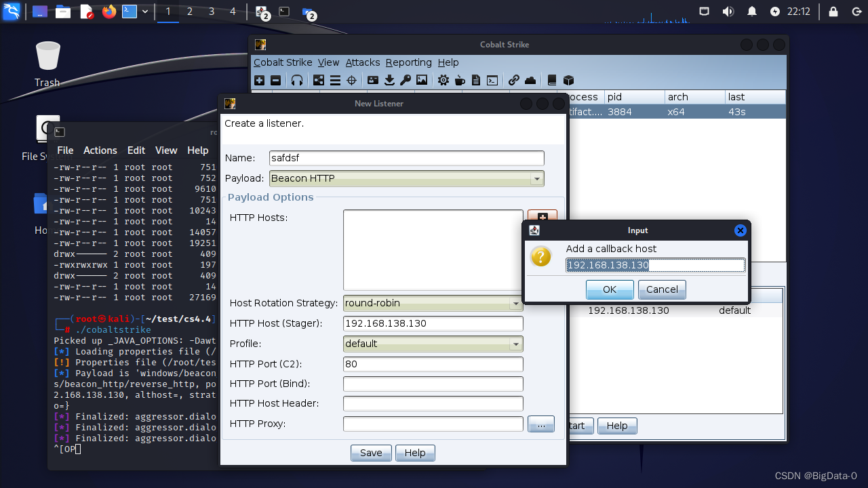Image resolution: width=868 pixels, height=488 pixels.
Task: Click the pid column header
Action: (x=633, y=97)
